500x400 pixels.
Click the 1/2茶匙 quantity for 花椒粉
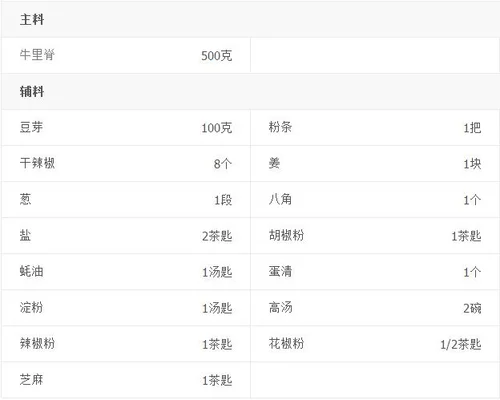click(x=461, y=344)
